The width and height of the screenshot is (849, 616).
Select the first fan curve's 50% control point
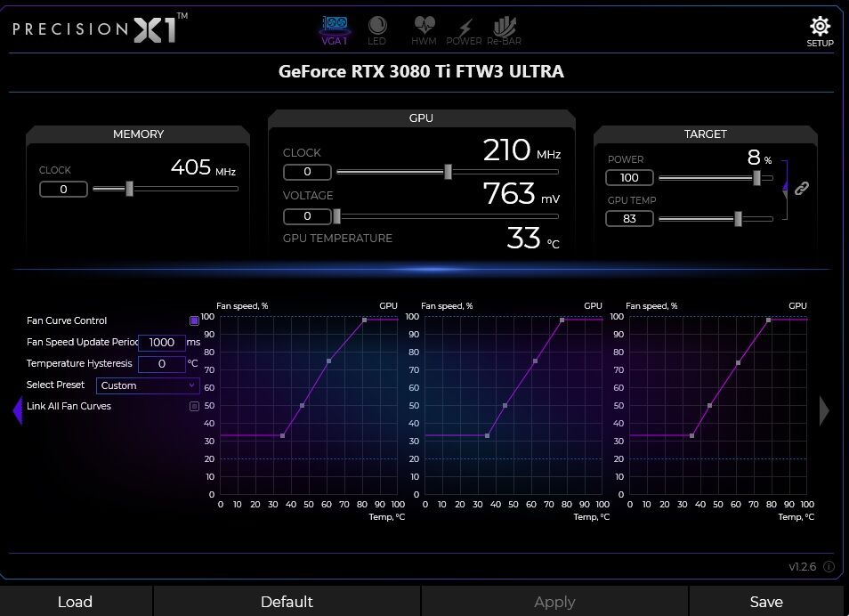302,405
